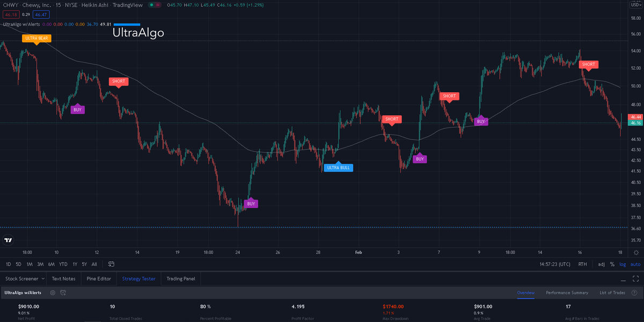The height and width of the screenshot is (322, 644).
Task: Click the 80 % percent profitable value
Action: (x=206, y=307)
